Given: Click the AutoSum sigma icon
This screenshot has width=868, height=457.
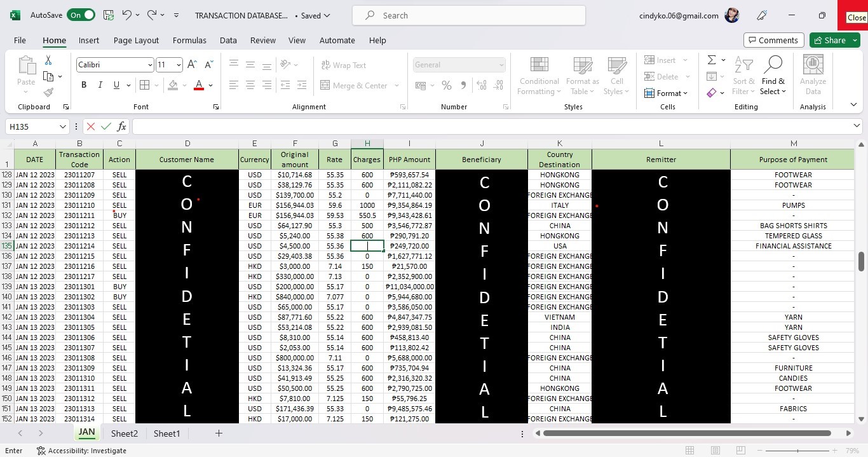Looking at the screenshot, I should tap(712, 60).
